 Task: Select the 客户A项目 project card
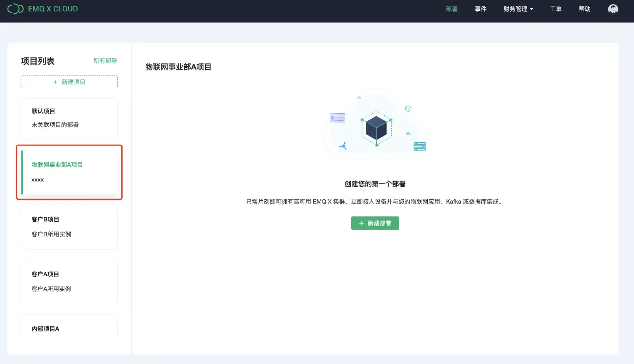[x=69, y=282]
